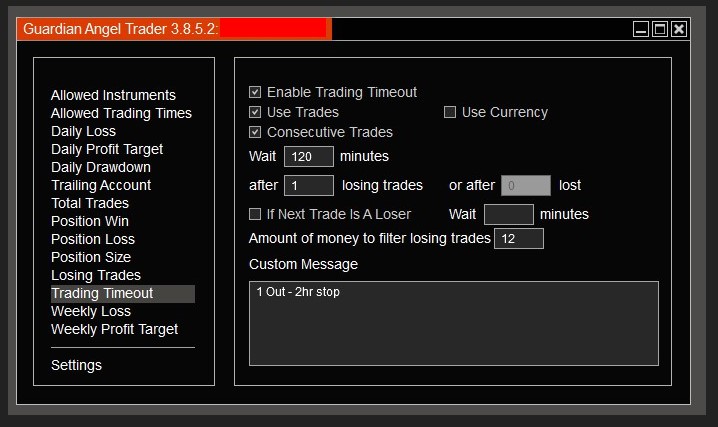Open Weekly Profit Target section
718x427 pixels.
[x=114, y=329]
